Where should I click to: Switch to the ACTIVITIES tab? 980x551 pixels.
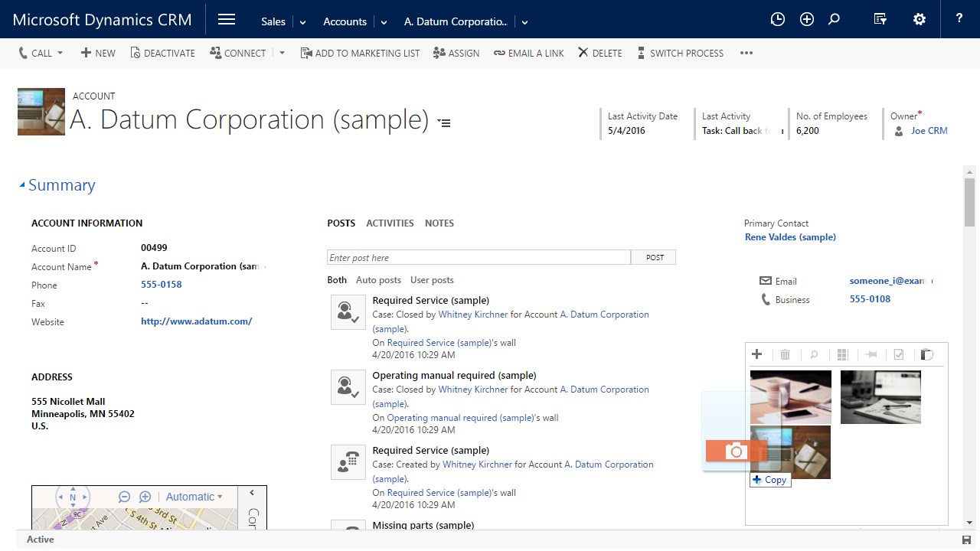point(390,223)
